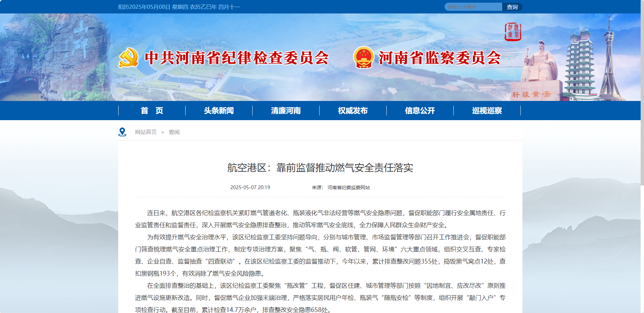The width and height of the screenshot is (644, 313).
Task: Click the 要闻 breadcrumb link
Action: pyautogui.click(x=174, y=132)
